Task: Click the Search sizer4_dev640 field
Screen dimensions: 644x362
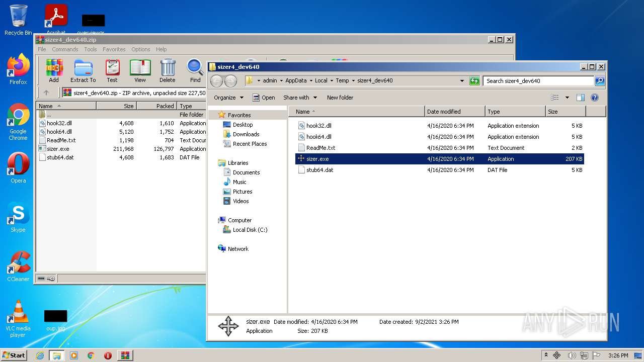Action: pyautogui.click(x=538, y=80)
